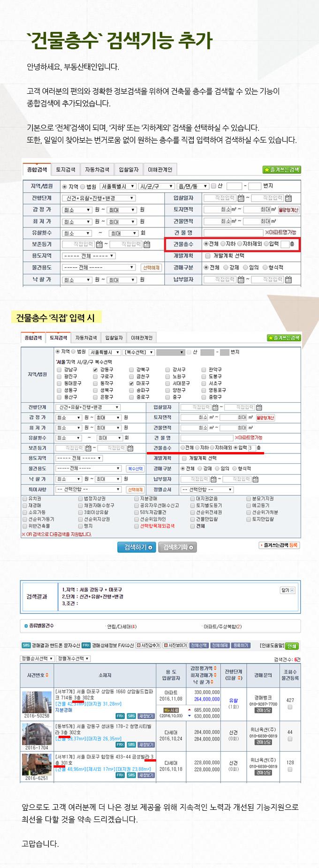The height and width of the screenshot is (868, 319).
Task: Click the green 인쇄 print button
Action: 292,646
